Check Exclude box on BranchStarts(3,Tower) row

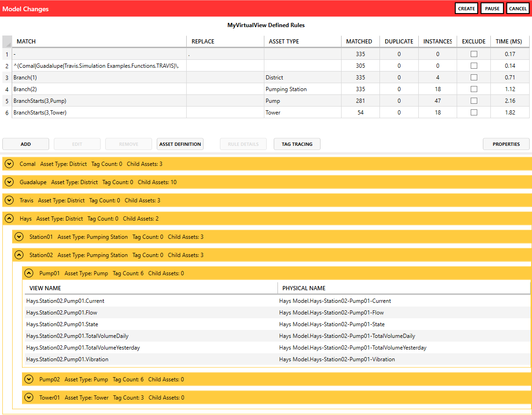tap(474, 113)
